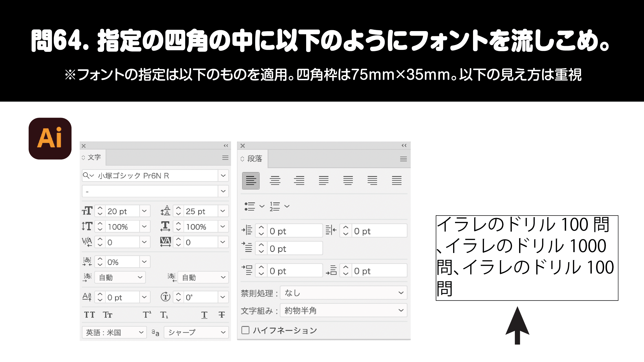Apply Superscript text style icon
Image resolution: width=644 pixels, height=362 pixels.
pyautogui.click(x=147, y=314)
